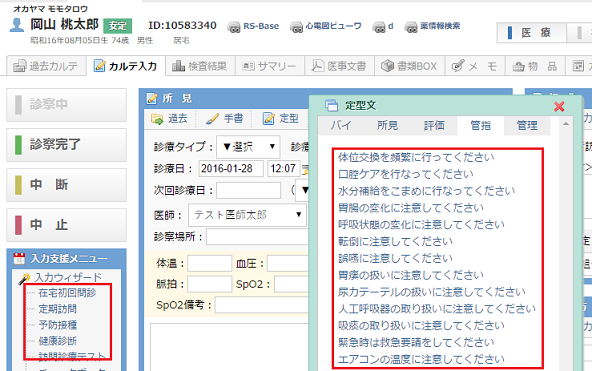The image size is (592, 371).
Task: Select phrase 尿カテーテルの扱いに注意してください
Action: tap(432, 292)
